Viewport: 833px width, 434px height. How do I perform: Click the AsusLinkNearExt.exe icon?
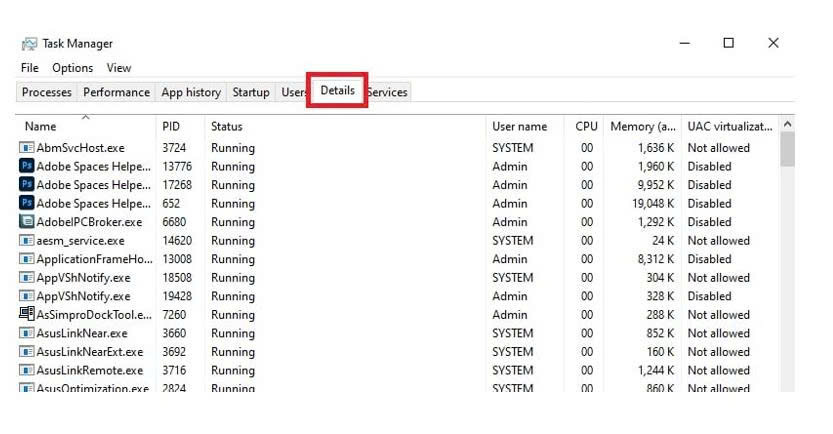pyautogui.click(x=27, y=352)
